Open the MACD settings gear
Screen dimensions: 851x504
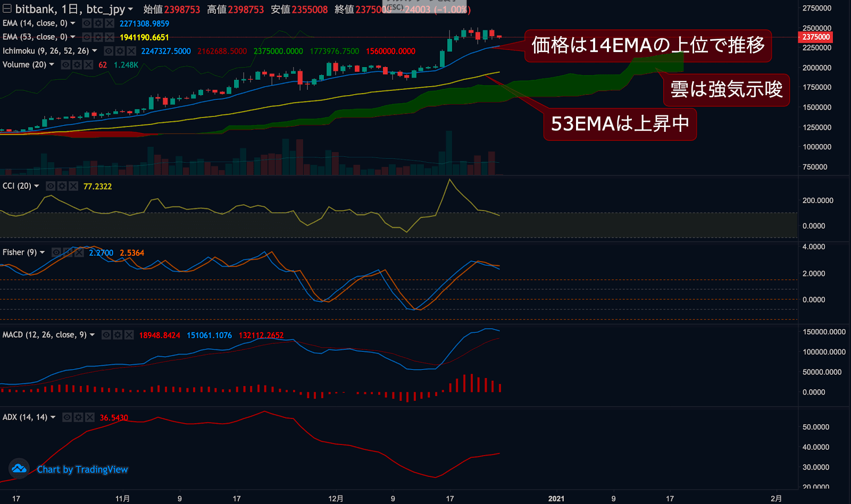[x=117, y=335]
